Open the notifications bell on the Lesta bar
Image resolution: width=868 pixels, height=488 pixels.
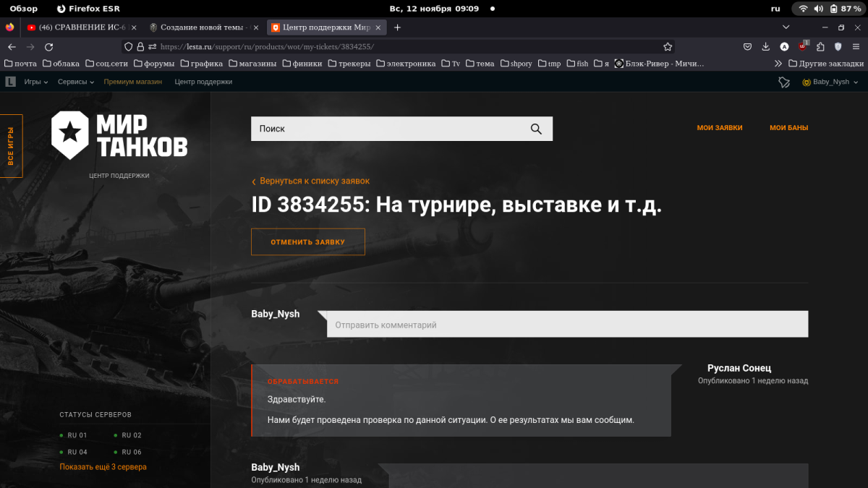click(x=784, y=82)
